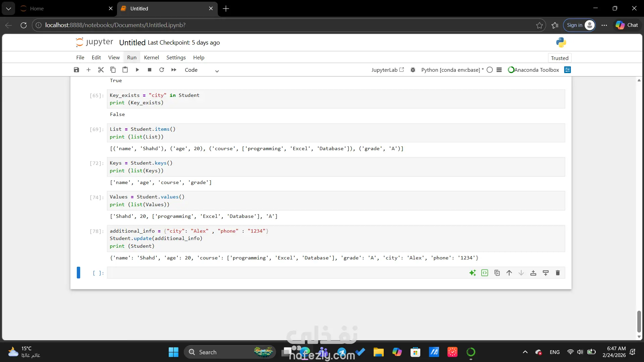Click the Sign in button
644x362 pixels.
[x=580, y=25]
